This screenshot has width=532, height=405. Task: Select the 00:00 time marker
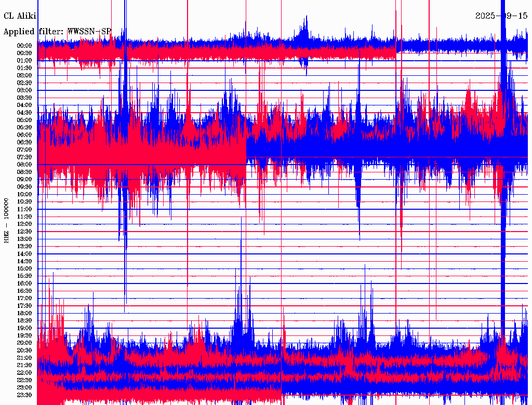24,46
